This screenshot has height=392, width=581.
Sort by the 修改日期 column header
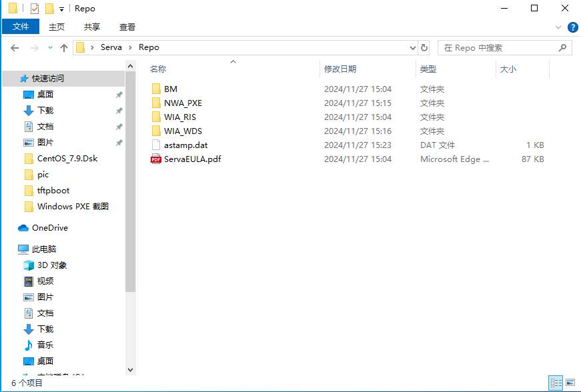pyautogui.click(x=340, y=69)
